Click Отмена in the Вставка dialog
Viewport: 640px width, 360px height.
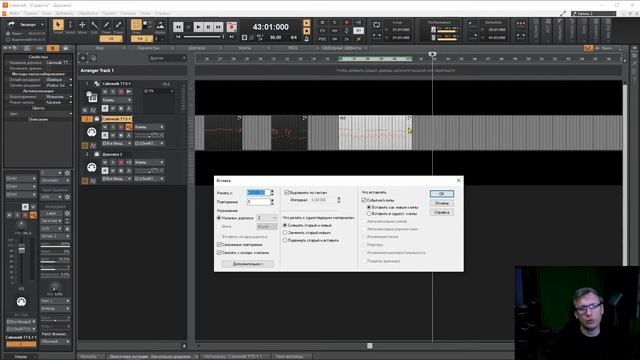pyautogui.click(x=442, y=203)
